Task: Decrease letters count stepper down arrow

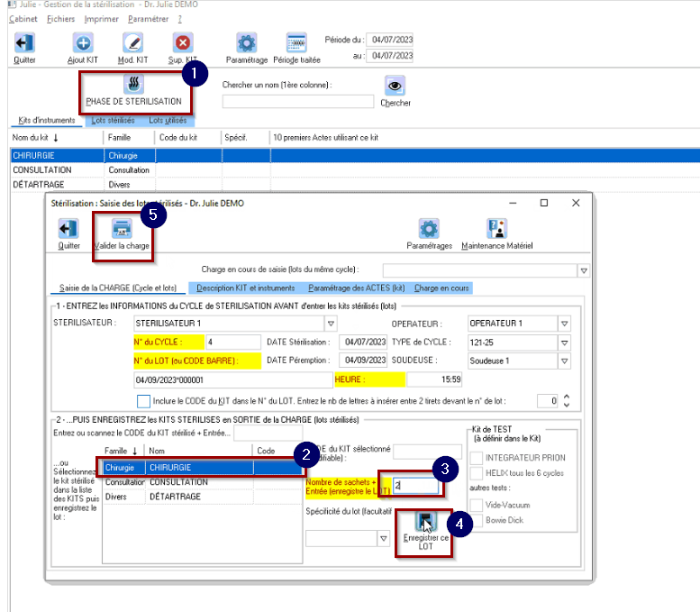Action: click(x=567, y=405)
